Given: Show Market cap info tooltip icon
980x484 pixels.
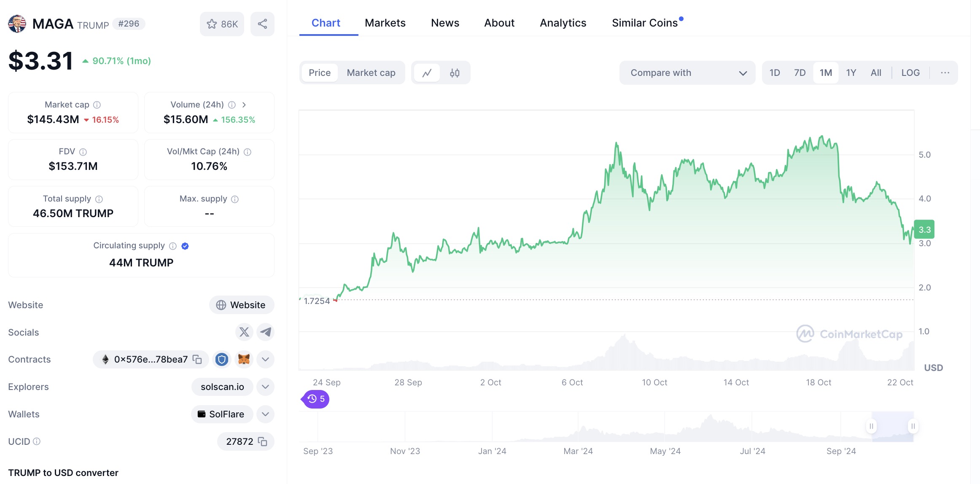Looking at the screenshot, I should (97, 105).
